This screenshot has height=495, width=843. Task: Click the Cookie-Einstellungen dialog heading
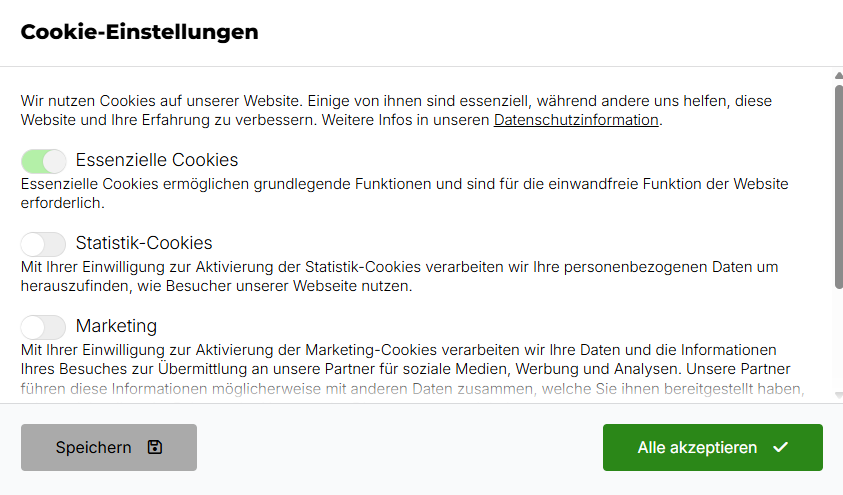coord(140,32)
